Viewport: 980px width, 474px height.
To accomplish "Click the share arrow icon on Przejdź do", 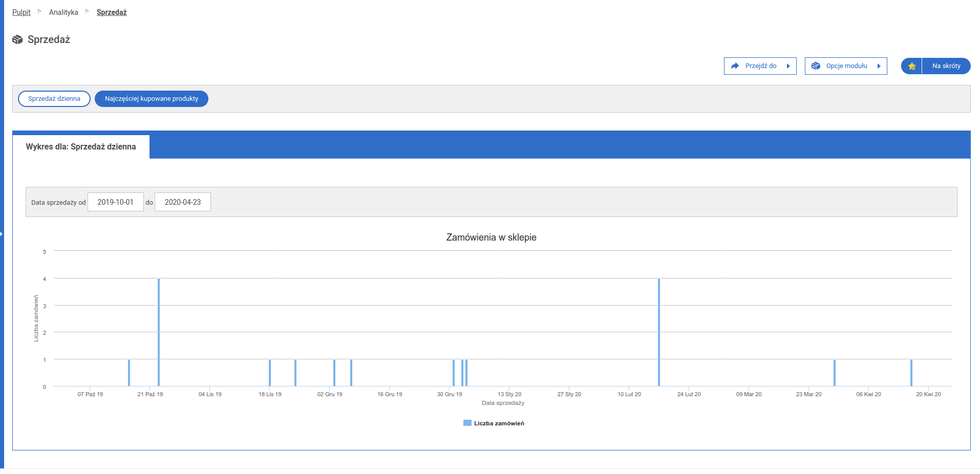I will [735, 66].
